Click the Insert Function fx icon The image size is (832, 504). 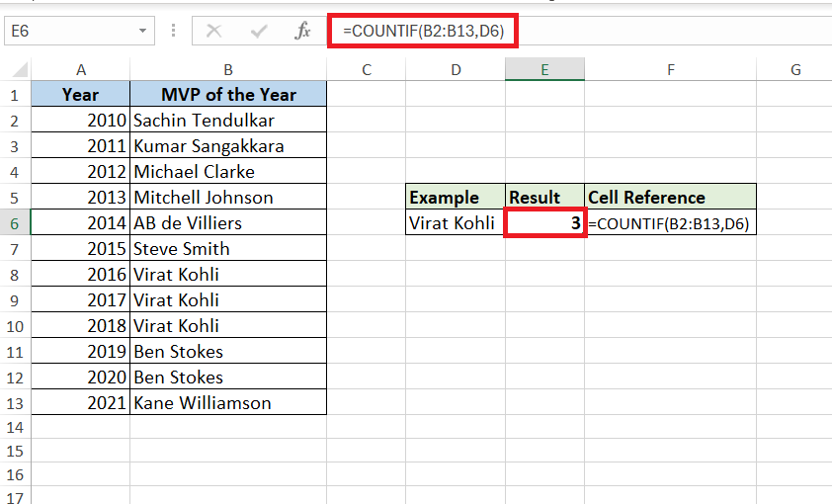point(302,31)
